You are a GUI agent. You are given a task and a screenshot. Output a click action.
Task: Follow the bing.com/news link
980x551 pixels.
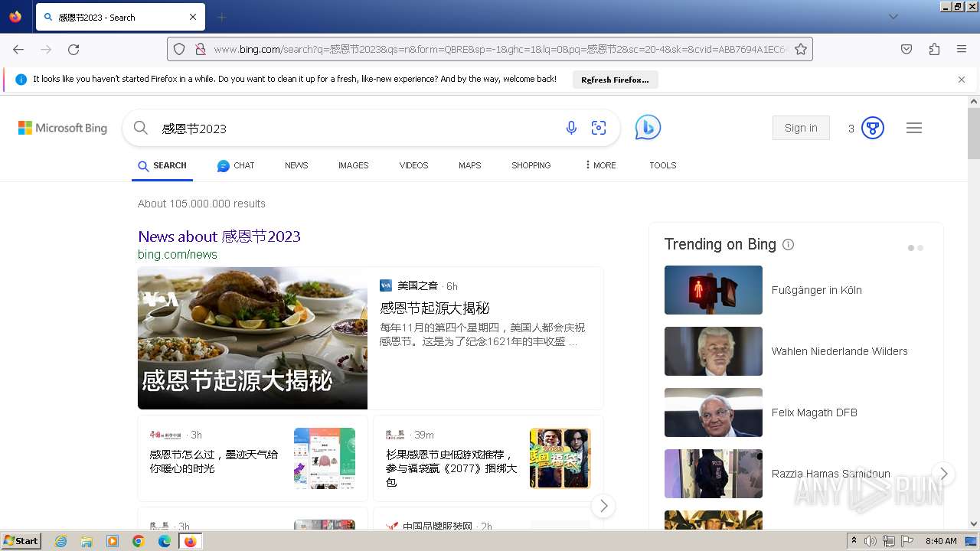click(178, 255)
